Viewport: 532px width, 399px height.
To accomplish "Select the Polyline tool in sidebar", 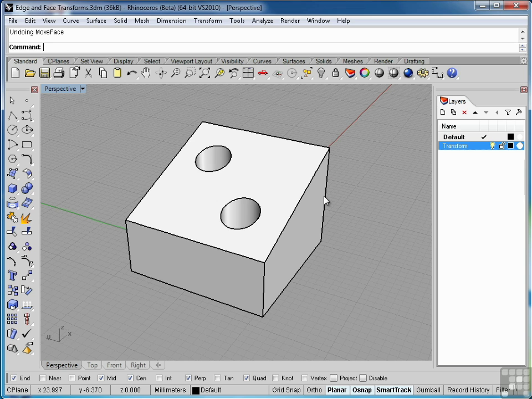I will pos(12,115).
